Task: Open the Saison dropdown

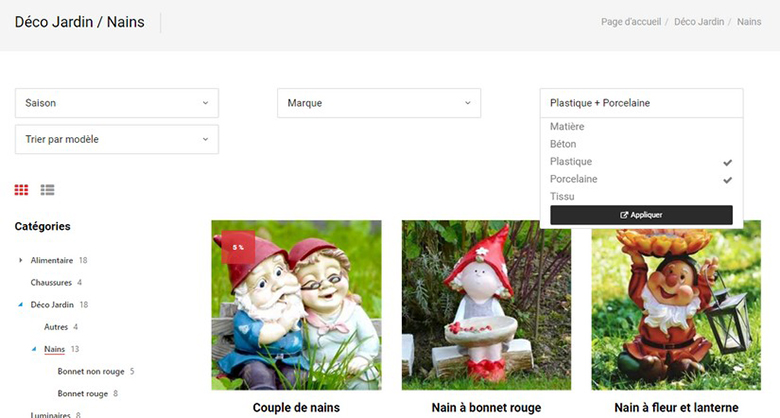Action: tap(116, 103)
